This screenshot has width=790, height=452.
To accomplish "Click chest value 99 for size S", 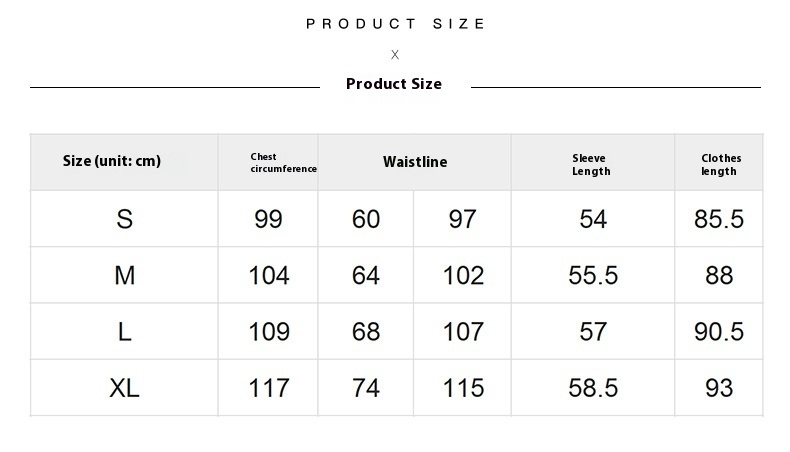I will pyautogui.click(x=268, y=219).
